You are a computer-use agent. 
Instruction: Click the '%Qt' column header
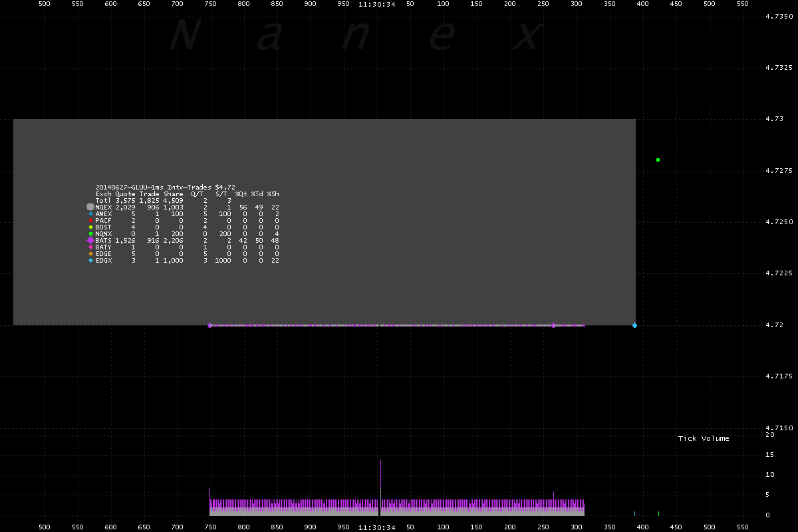tap(241, 194)
